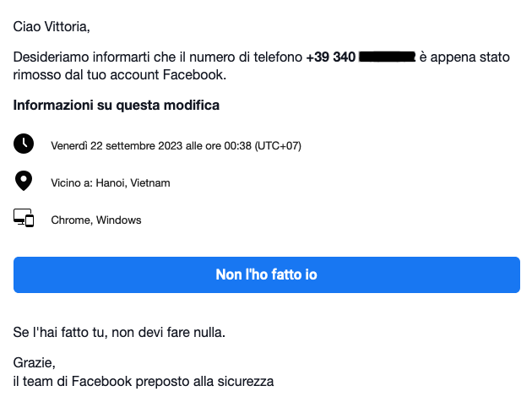Click the "Ciao Vittoria," greeting
532x402 pixels.
pos(52,26)
